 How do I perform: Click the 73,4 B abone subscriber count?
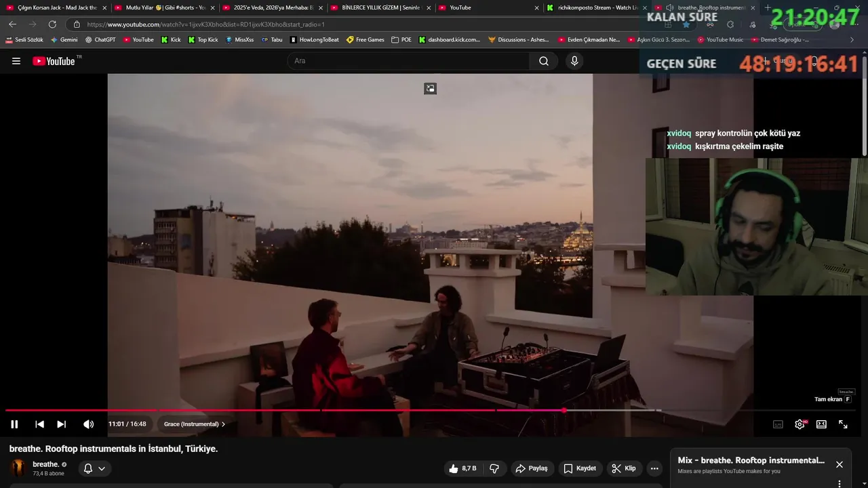pos(48,474)
